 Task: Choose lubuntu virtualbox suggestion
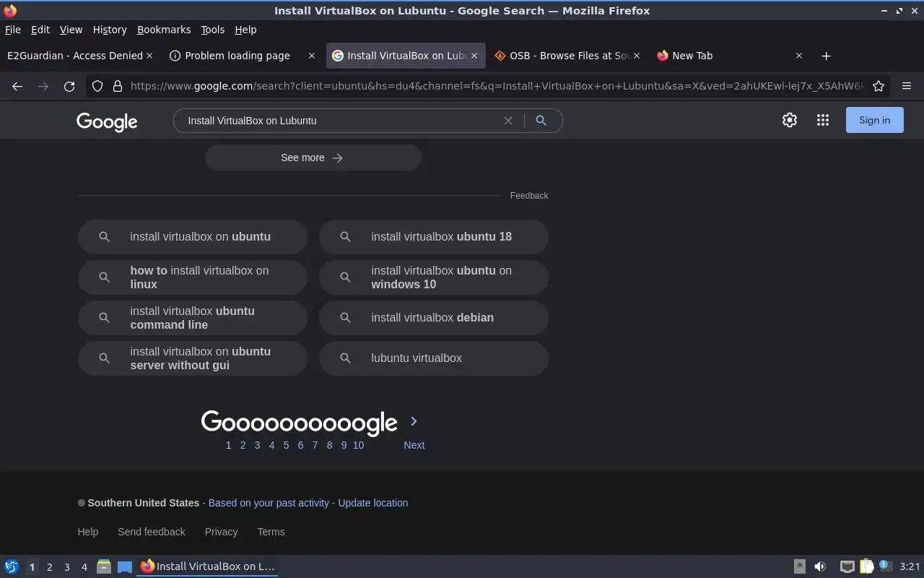pos(434,358)
